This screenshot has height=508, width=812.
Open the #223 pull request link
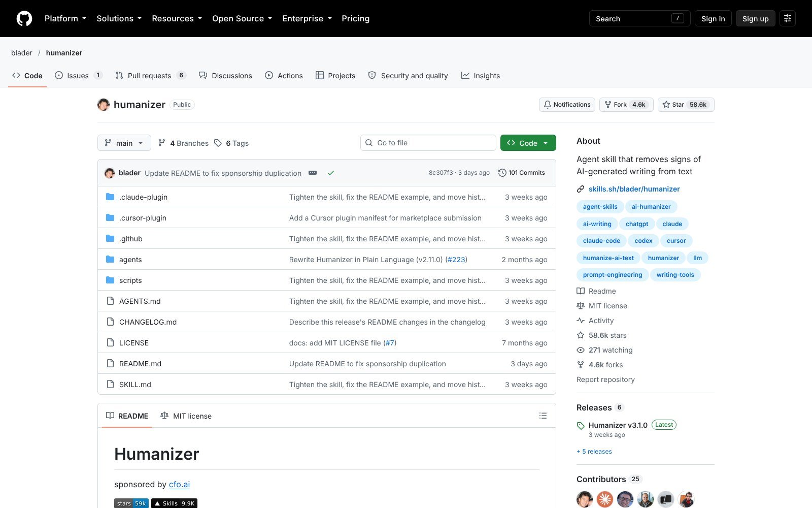pos(456,260)
